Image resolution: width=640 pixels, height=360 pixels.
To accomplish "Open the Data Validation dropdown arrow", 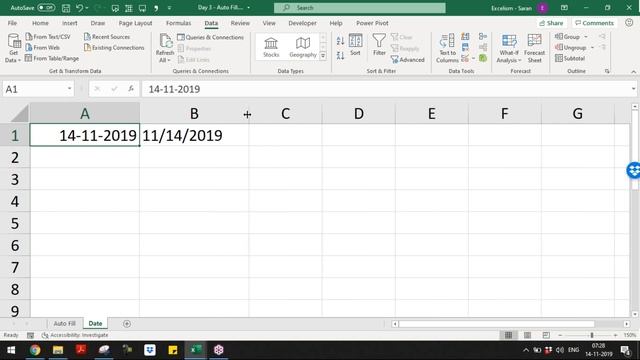I will point(473,59).
